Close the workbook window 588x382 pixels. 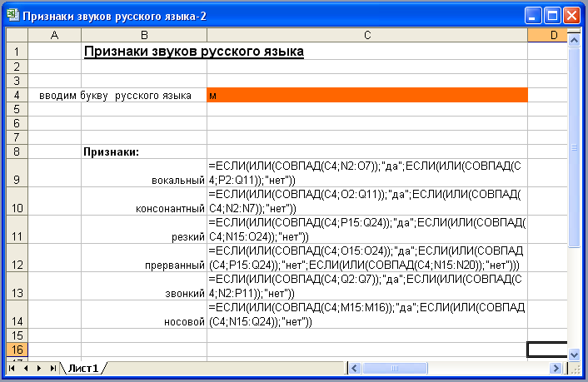coord(571,16)
